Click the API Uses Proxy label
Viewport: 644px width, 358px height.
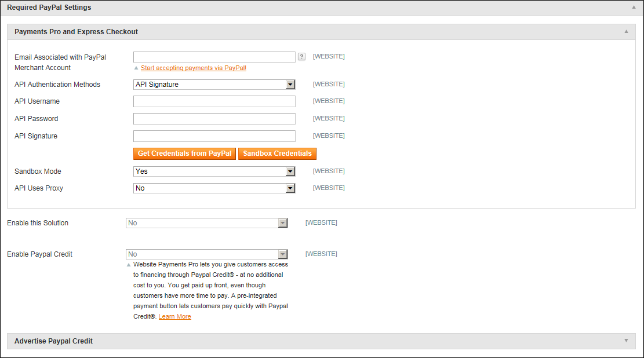point(39,188)
